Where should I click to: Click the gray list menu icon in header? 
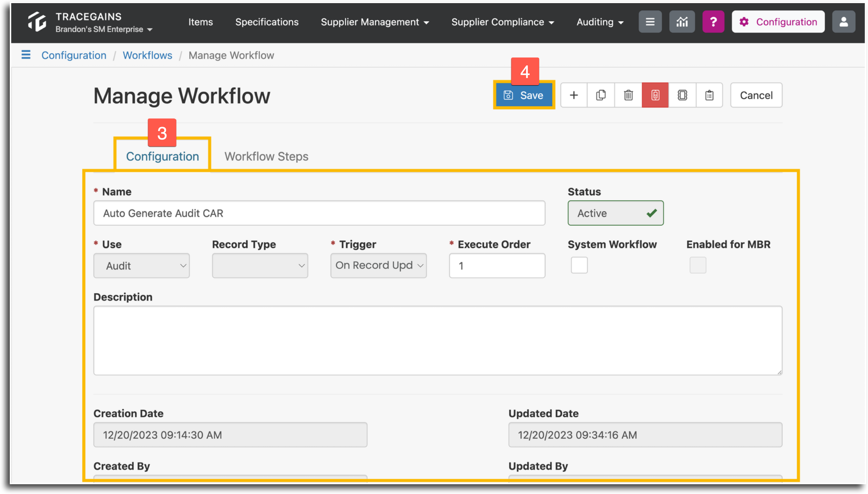650,22
